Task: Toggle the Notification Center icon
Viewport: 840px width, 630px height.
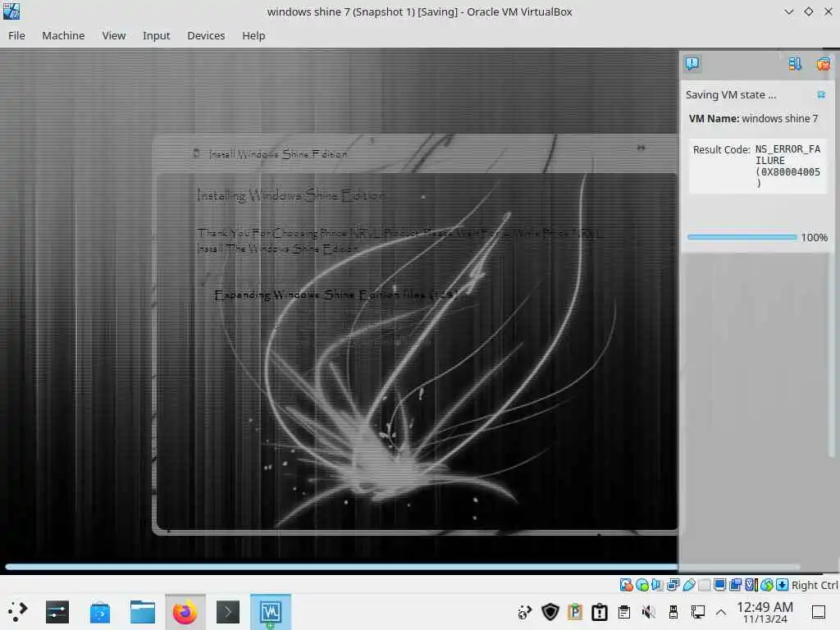Action: point(692,64)
